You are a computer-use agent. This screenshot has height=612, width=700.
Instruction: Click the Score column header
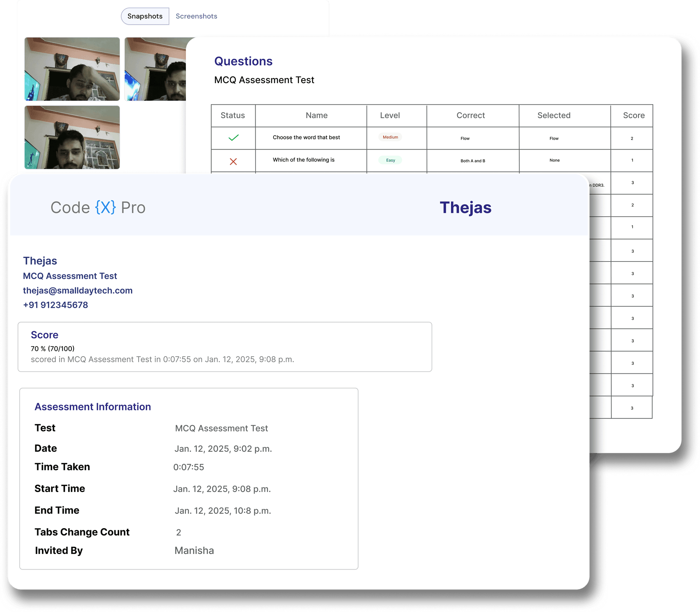click(633, 116)
